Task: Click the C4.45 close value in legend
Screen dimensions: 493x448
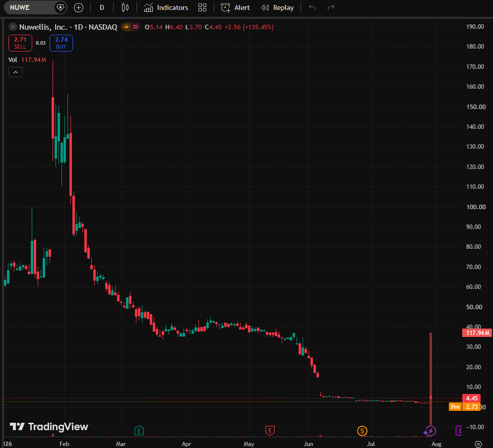Action: click(213, 27)
